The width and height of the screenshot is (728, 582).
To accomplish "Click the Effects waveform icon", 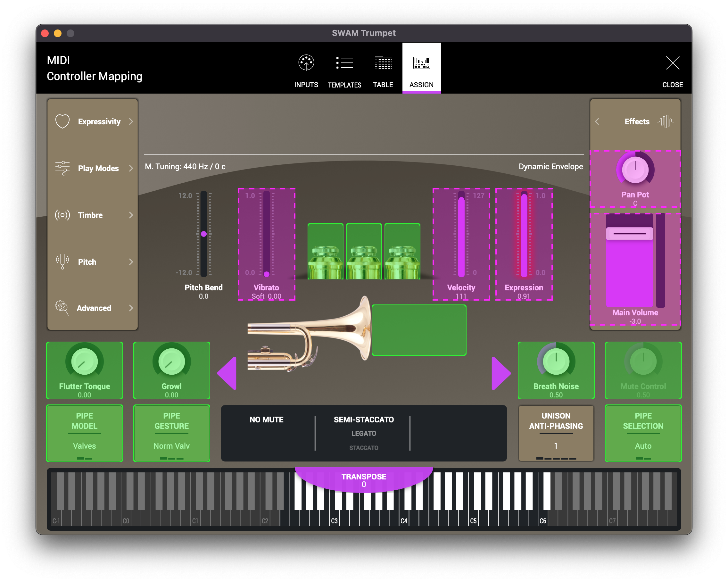I will point(665,121).
